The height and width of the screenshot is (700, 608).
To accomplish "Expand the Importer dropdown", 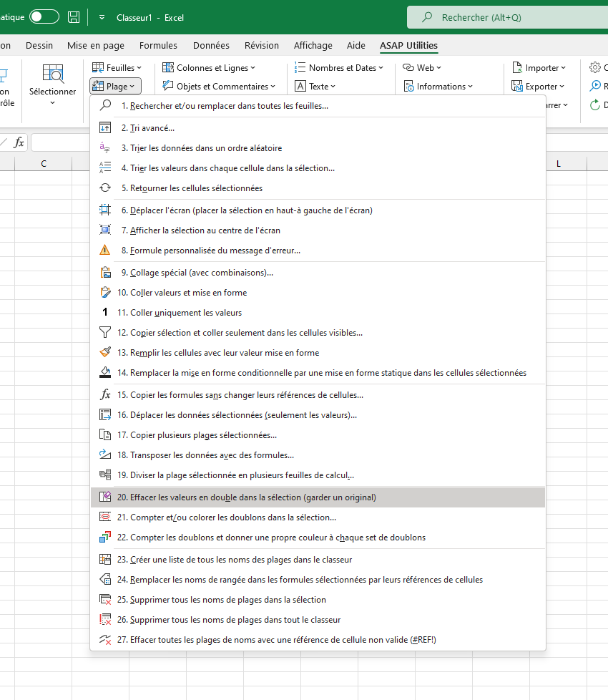I will pos(539,67).
